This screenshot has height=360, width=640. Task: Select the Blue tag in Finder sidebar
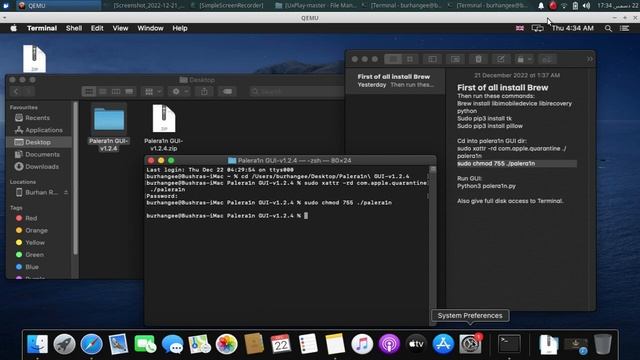click(32, 267)
